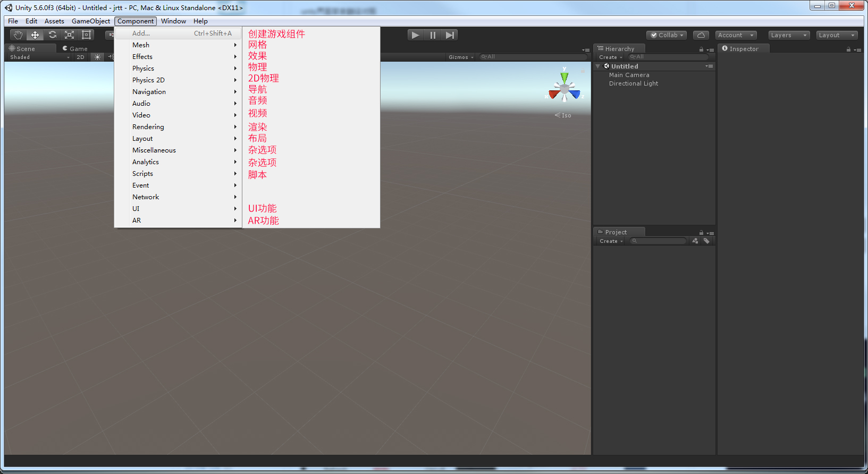The height and width of the screenshot is (474, 868).
Task: Click the Project search field
Action: pyautogui.click(x=658, y=241)
